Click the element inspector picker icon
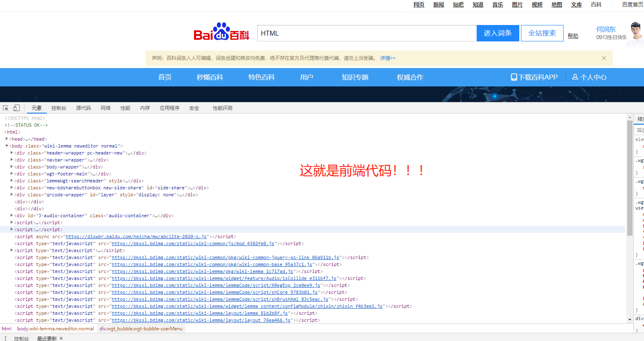The height and width of the screenshot is (341, 644). click(6, 108)
